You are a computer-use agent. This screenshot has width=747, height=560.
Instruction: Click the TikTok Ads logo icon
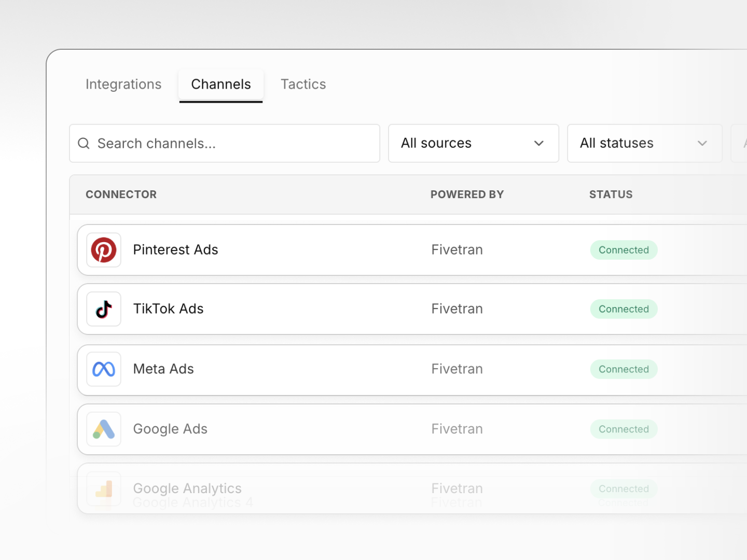[x=104, y=309]
